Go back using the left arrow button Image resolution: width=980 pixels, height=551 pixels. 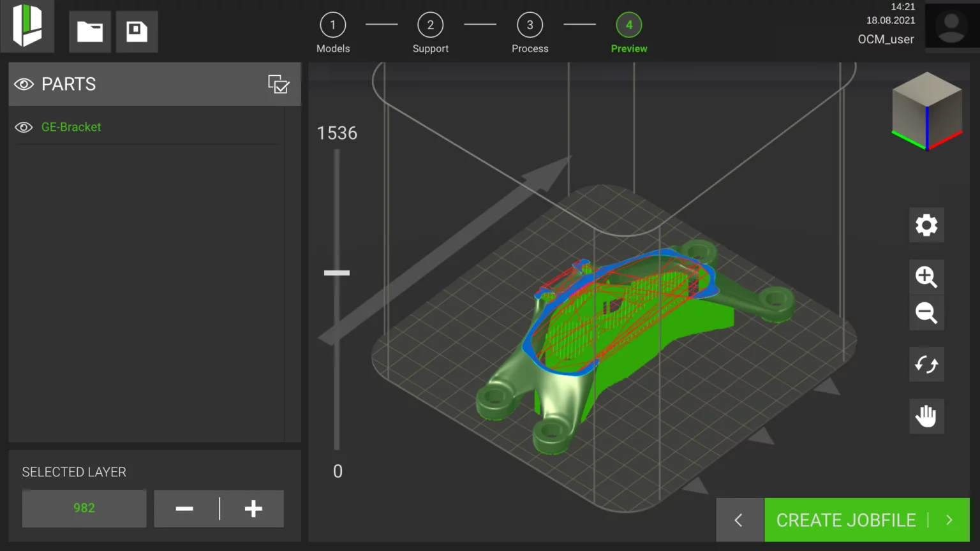click(739, 520)
